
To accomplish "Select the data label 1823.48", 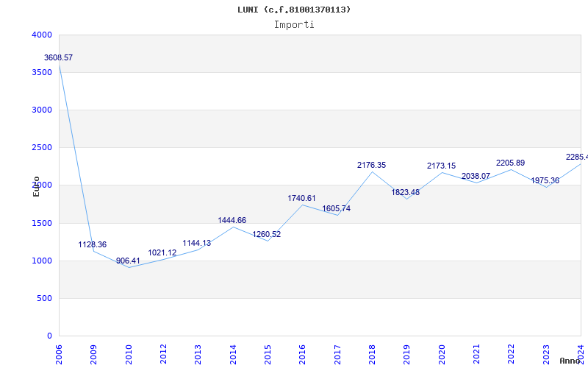I will 406,193.
